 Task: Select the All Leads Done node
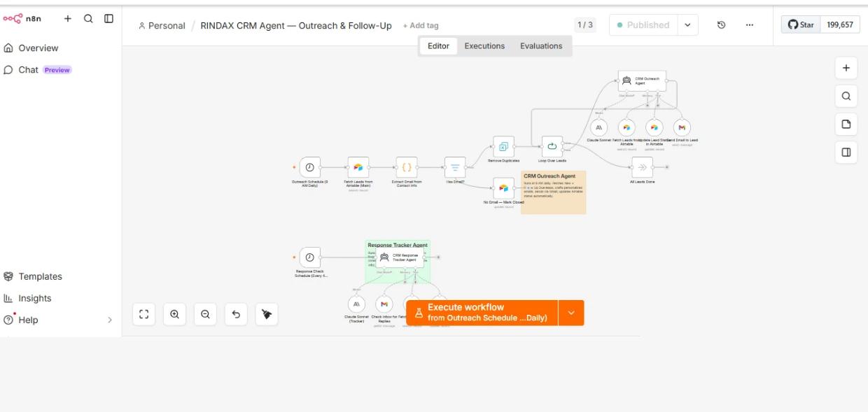[642, 168]
